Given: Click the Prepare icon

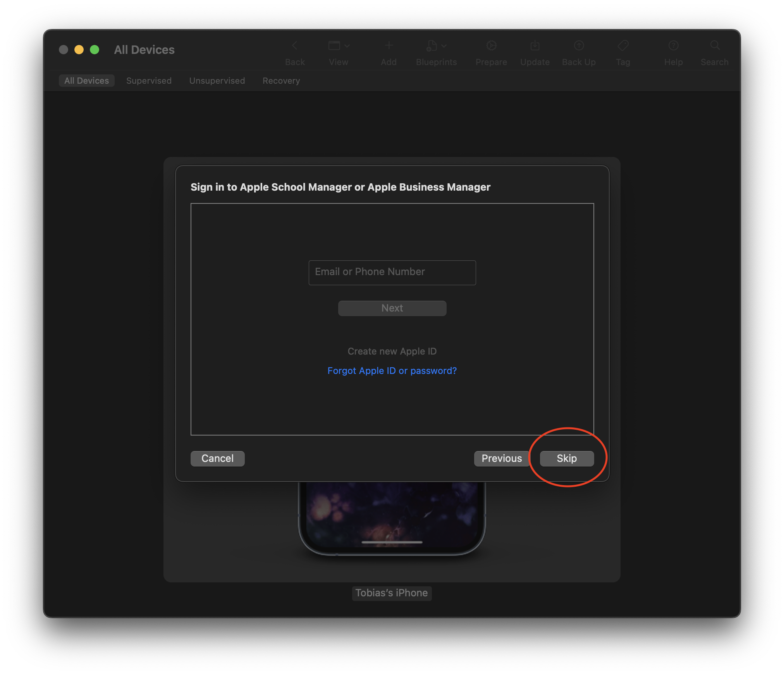Looking at the screenshot, I should click(x=491, y=45).
